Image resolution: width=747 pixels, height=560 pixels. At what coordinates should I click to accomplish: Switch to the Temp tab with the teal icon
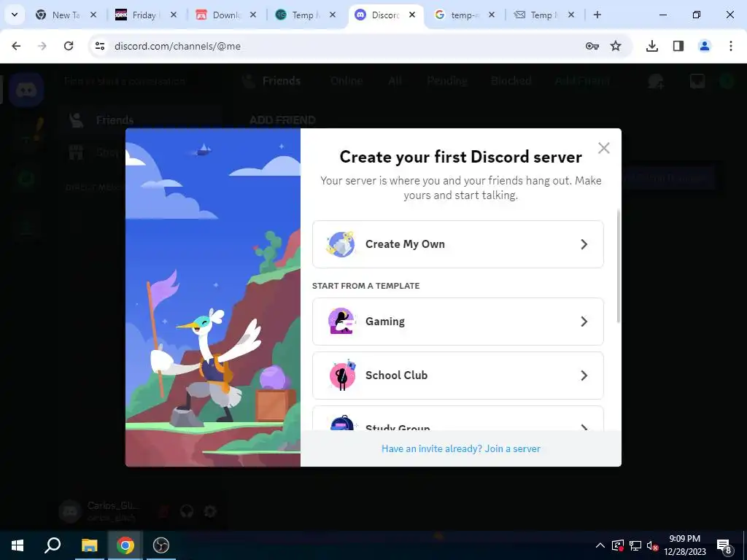click(305, 15)
